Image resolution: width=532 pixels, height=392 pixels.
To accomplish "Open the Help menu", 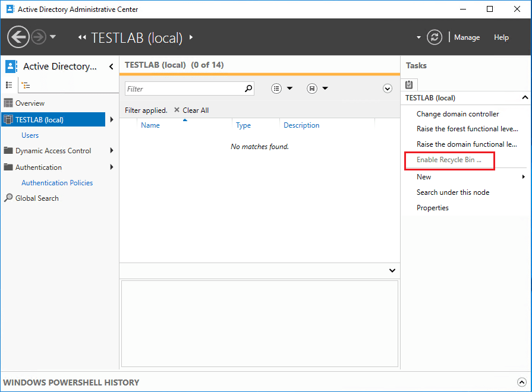I will point(501,37).
